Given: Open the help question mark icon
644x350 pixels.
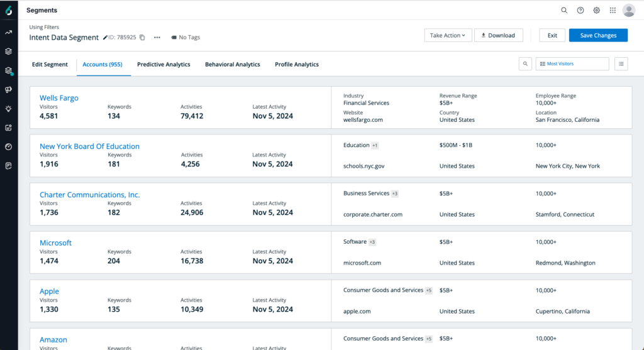Looking at the screenshot, I should (x=580, y=10).
